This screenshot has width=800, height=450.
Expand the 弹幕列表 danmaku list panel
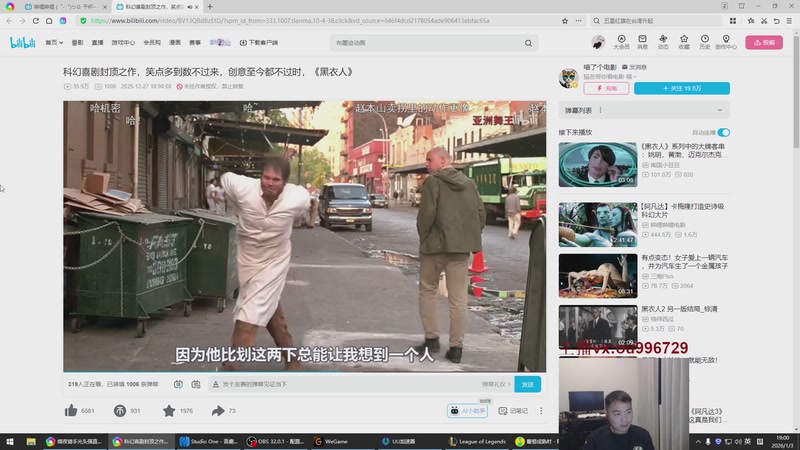click(644, 110)
